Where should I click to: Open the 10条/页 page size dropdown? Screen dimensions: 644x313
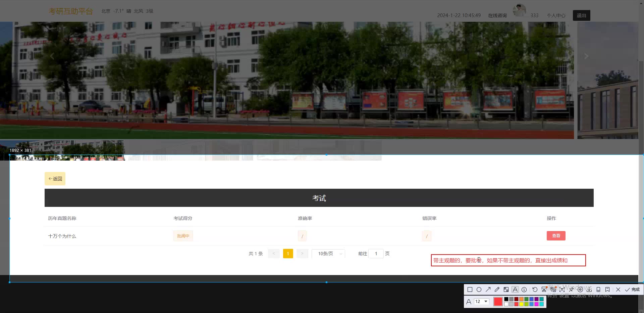click(x=328, y=254)
